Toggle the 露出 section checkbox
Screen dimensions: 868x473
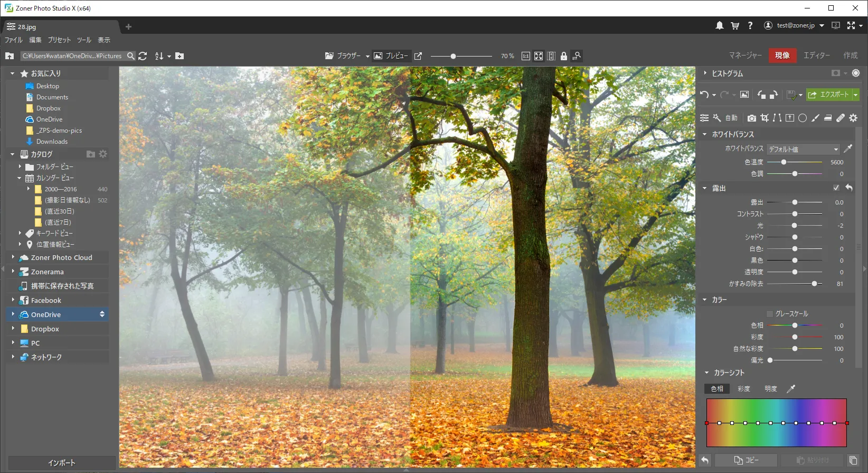[836, 188]
